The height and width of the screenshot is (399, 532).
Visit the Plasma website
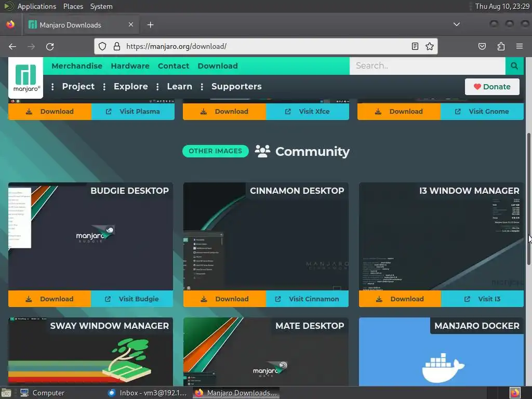[133, 112]
